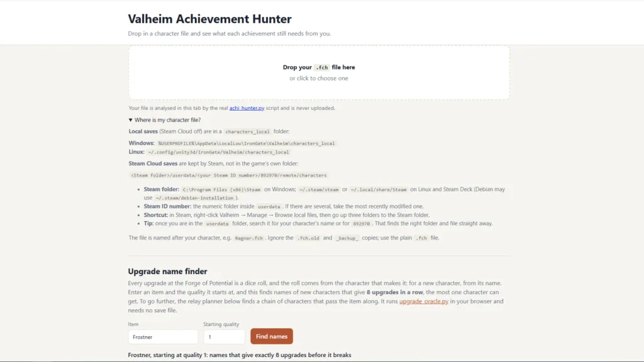Click the '~/.local/share/Steam' path code
The width and height of the screenshot is (644, 362).
pyautogui.click(x=378, y=190)
